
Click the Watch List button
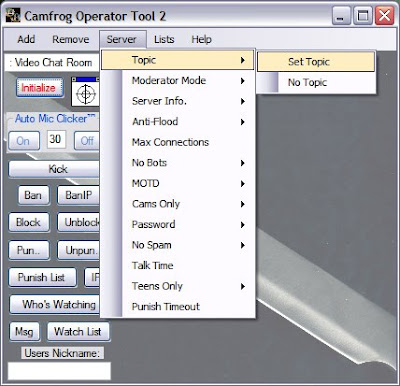78,332
